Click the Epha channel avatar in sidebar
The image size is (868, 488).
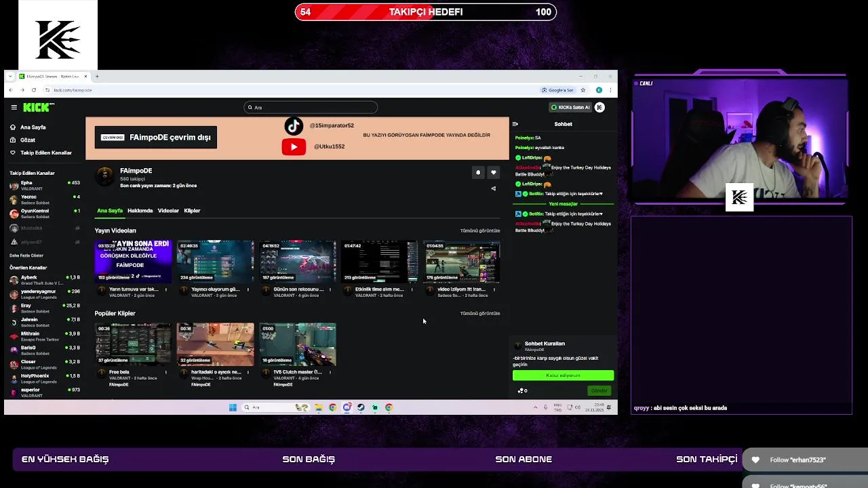(14, 185)
